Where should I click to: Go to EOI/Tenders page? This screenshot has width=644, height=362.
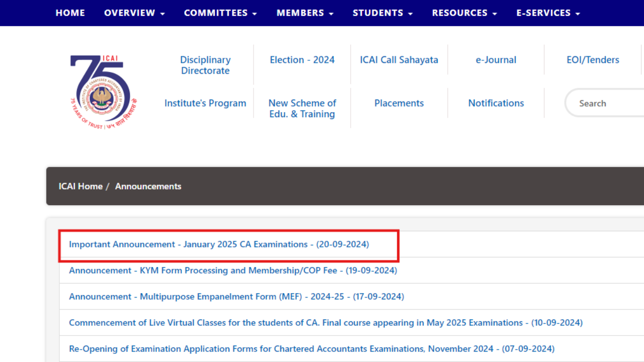[593, 60]
